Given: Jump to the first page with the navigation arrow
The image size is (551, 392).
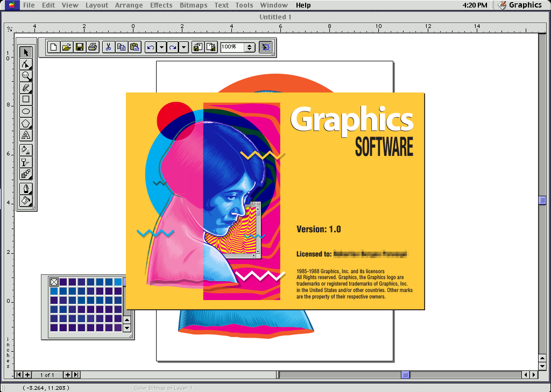Looking at the screenshot, I should pos(18,375).
